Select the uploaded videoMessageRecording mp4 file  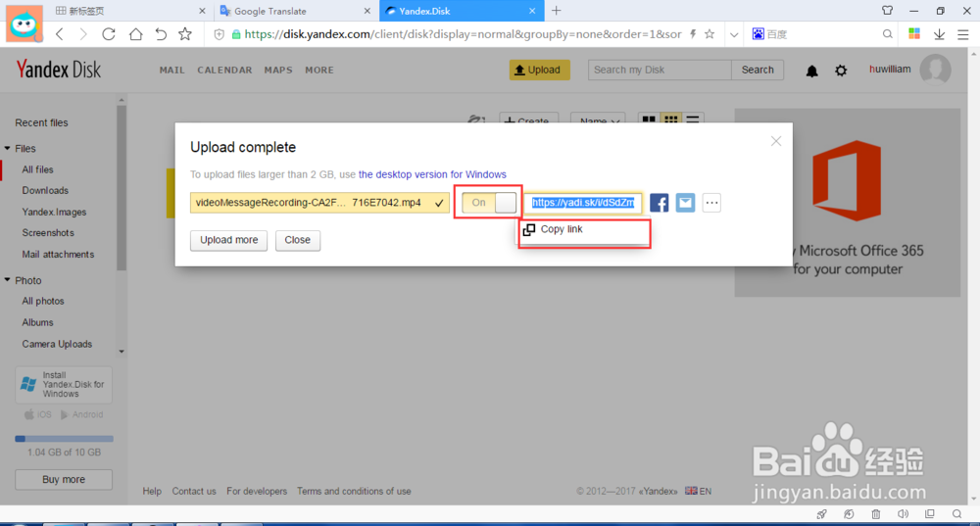(319, 203)
